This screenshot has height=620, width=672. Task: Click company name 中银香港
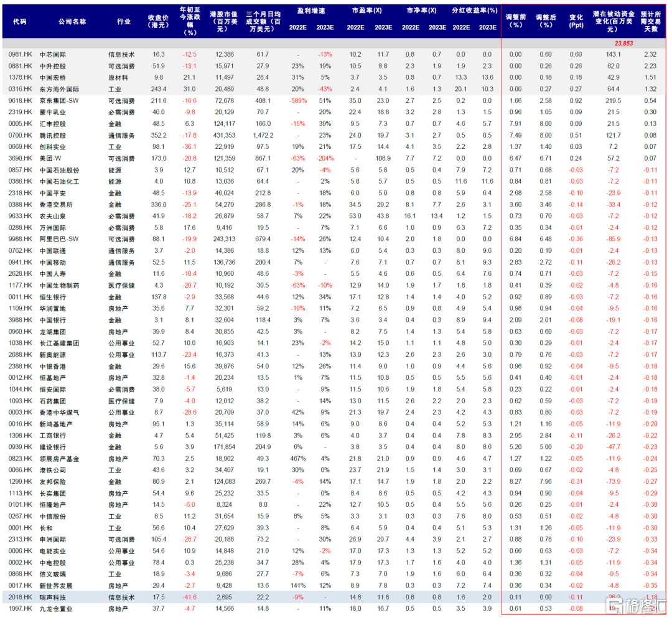point(53,367)
